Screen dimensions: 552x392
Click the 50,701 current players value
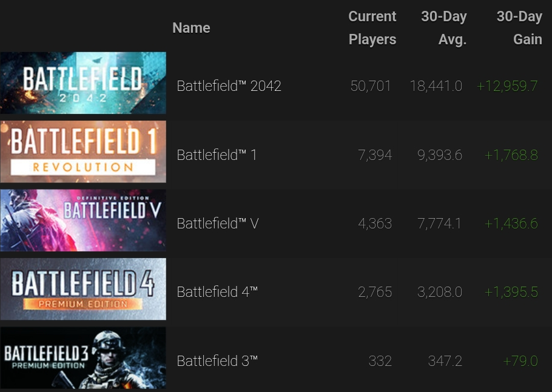click(371, 86)
